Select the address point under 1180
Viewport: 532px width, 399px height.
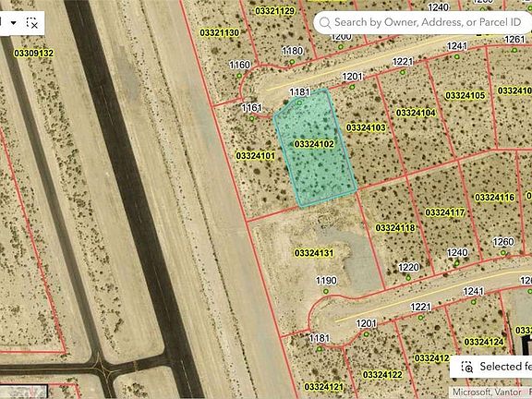pos(292,62)
